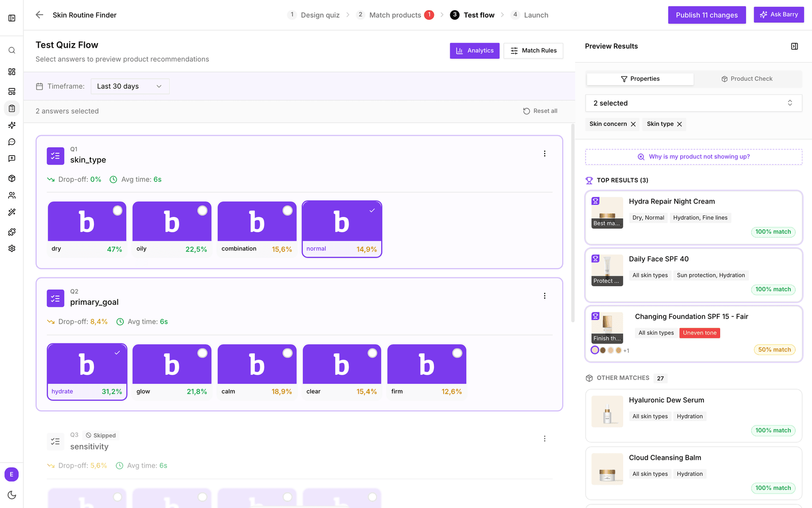Toggle the Analytics button
The height and width of the screenshot is (508, 812).
pos(475,50)
